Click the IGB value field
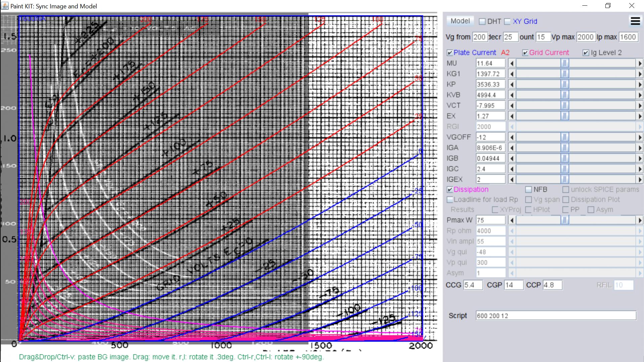The image size is (644, 362). click(490, 158)
